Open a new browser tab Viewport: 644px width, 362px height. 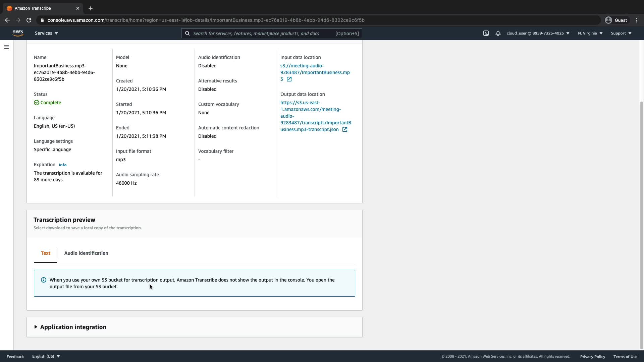point(90,8)
